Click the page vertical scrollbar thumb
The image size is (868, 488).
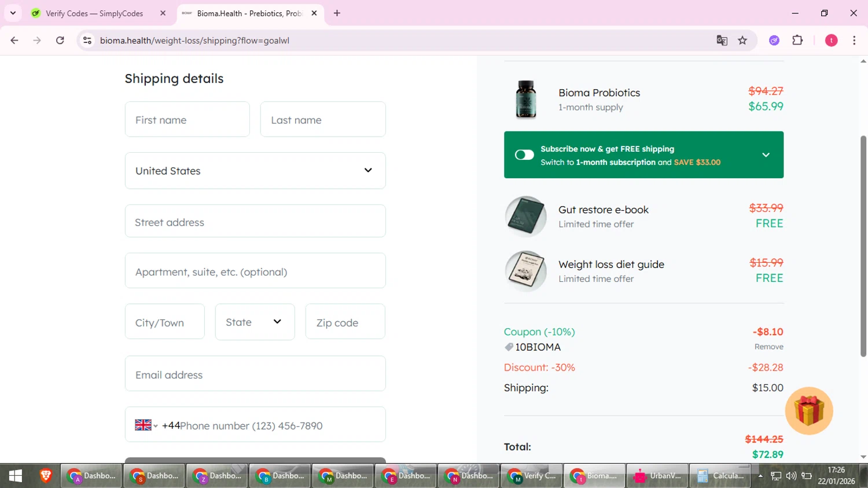[863, 246]
